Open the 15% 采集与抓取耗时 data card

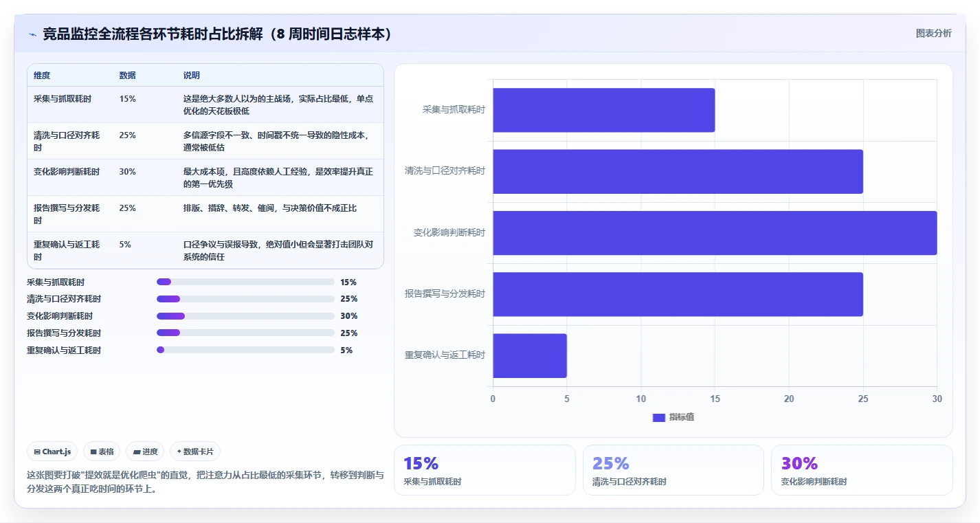pos(485,470)
